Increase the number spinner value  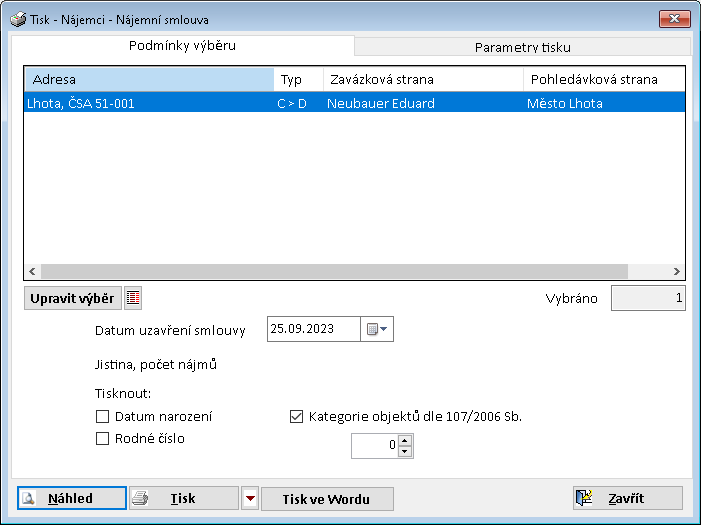click(x=405, y=440)
